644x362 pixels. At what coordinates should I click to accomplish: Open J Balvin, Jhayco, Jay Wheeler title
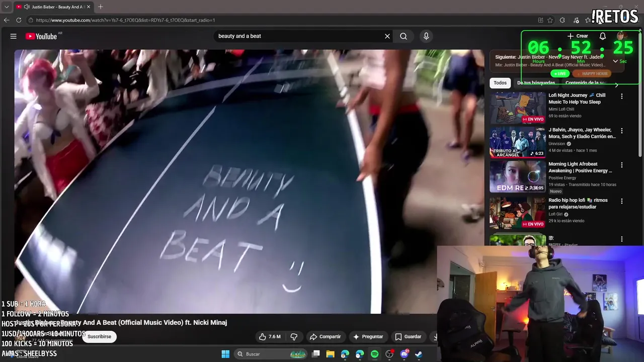click(x=582, y=133)
